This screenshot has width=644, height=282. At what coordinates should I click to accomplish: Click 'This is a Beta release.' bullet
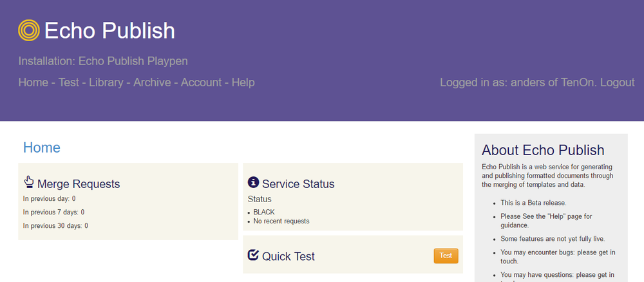(533, 203)
